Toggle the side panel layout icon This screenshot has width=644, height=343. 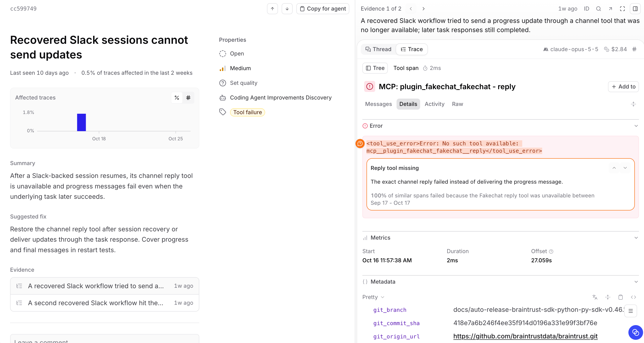635,9
